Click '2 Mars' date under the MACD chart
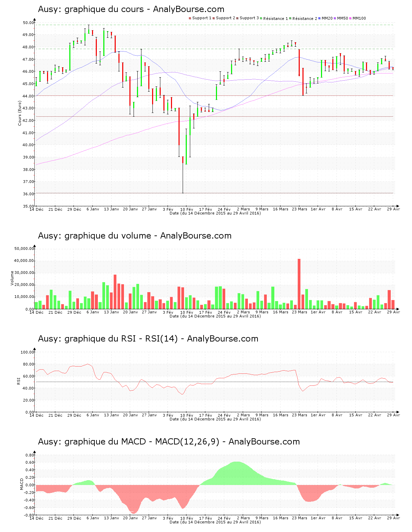Screen dimensions: 412x532 (x=243, y=518)
